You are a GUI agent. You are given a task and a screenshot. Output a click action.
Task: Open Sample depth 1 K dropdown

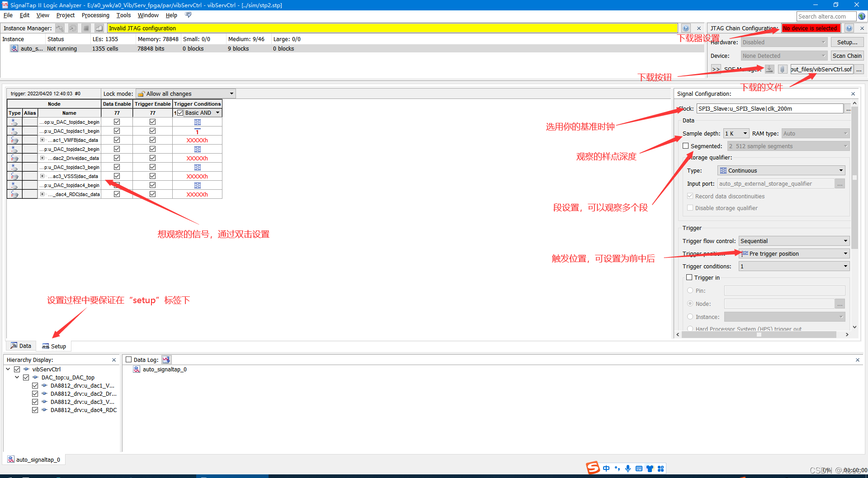(736, 133)
